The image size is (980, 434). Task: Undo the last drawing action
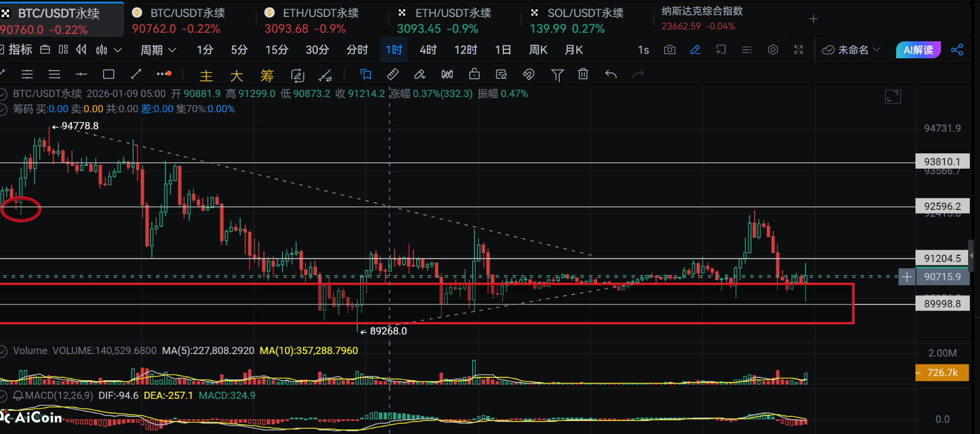pos(610,74)
